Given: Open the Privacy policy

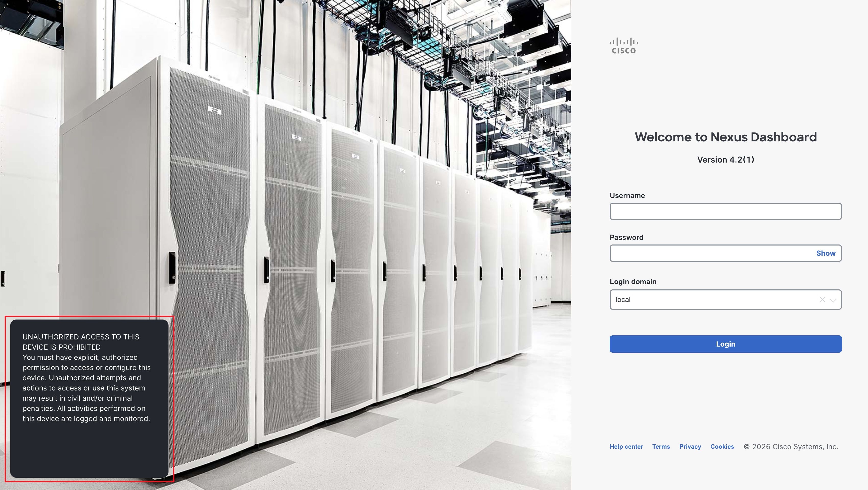Looking at the screenshot, I should tap(690, 446).
